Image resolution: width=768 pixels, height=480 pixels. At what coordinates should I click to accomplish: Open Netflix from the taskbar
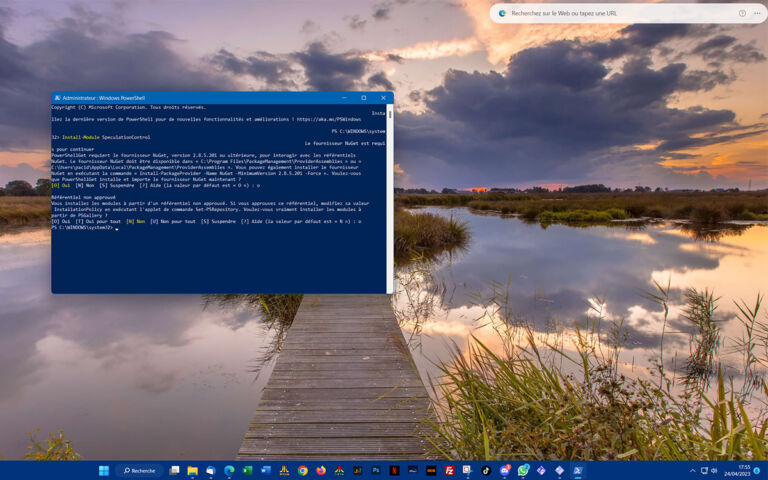pyautogui.click(x=394, y=471)
